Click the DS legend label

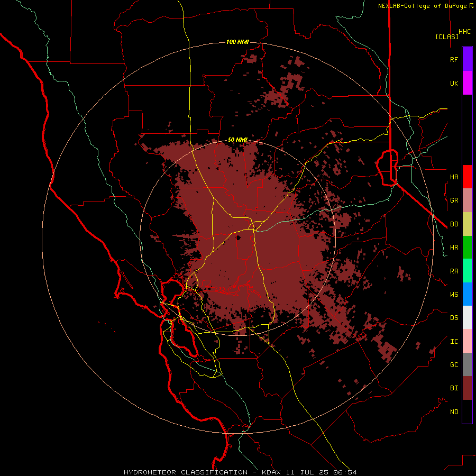(x=454, y=317)
